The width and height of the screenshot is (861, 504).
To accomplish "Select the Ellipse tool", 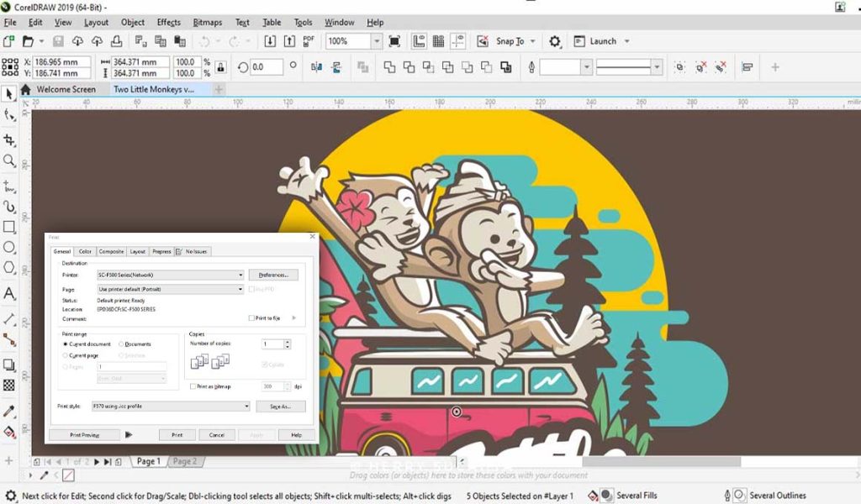I will [x=8, y=247].
